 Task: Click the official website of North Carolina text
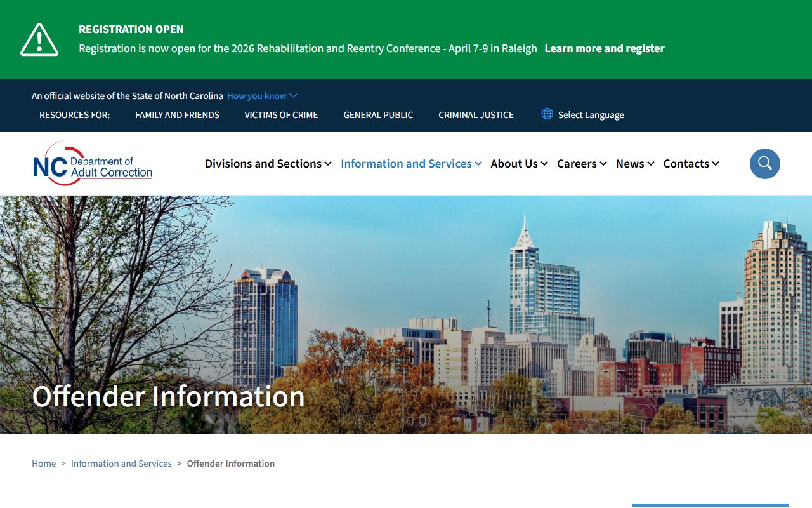pyautogui.click(x=128, y=96)
